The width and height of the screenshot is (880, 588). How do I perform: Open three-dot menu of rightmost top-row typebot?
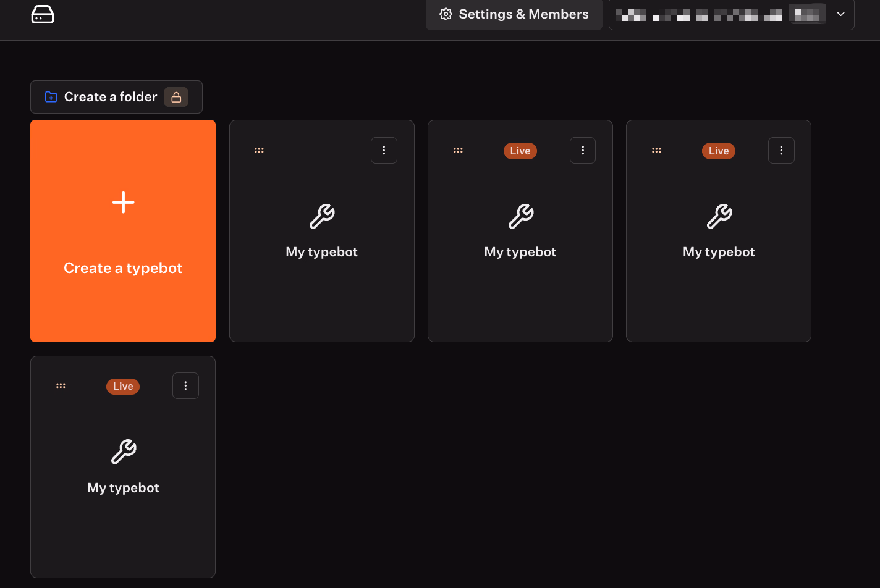pyautogui.click(x=781, y=150)
